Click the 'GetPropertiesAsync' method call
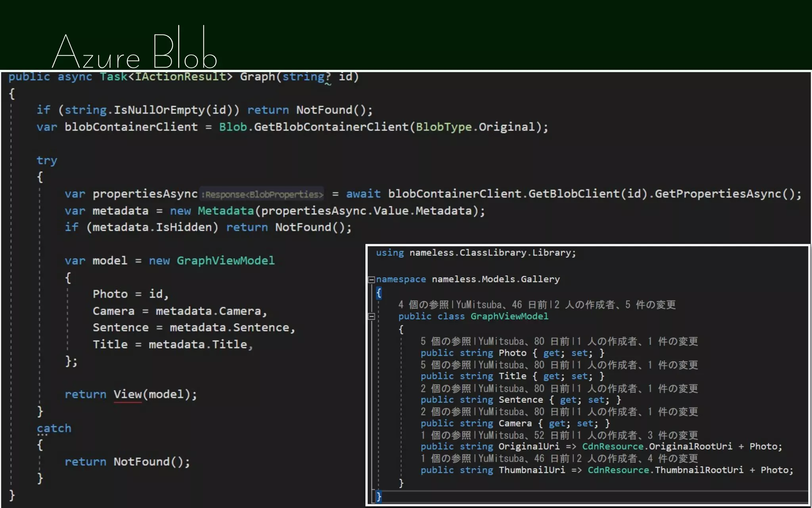This screenshot has width=812, height=508. 718,194
